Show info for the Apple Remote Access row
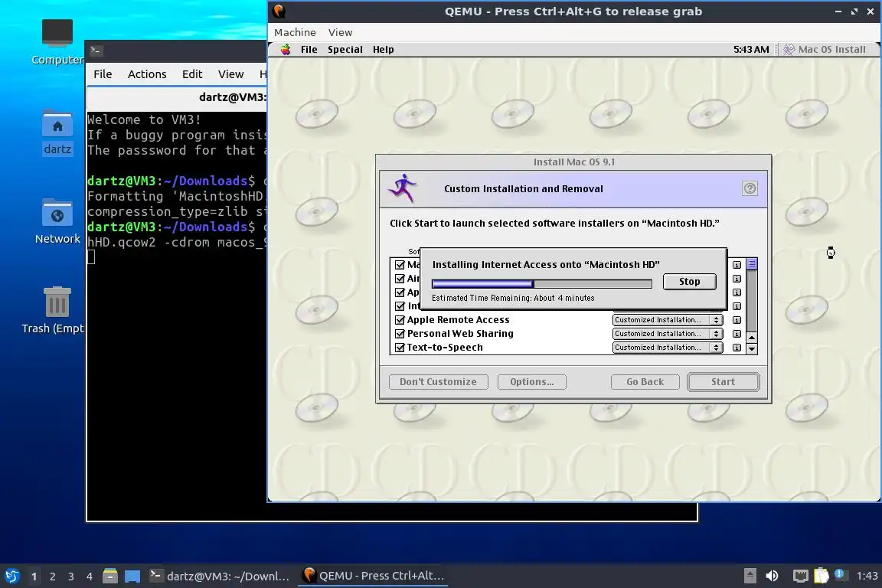This screenshot has height=588, width=882. (737, 319)
